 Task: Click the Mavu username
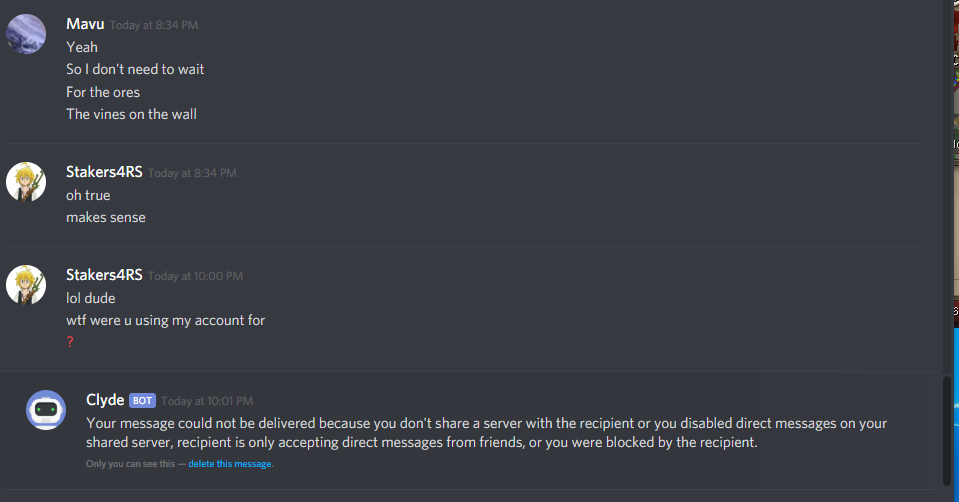point(85,24)
